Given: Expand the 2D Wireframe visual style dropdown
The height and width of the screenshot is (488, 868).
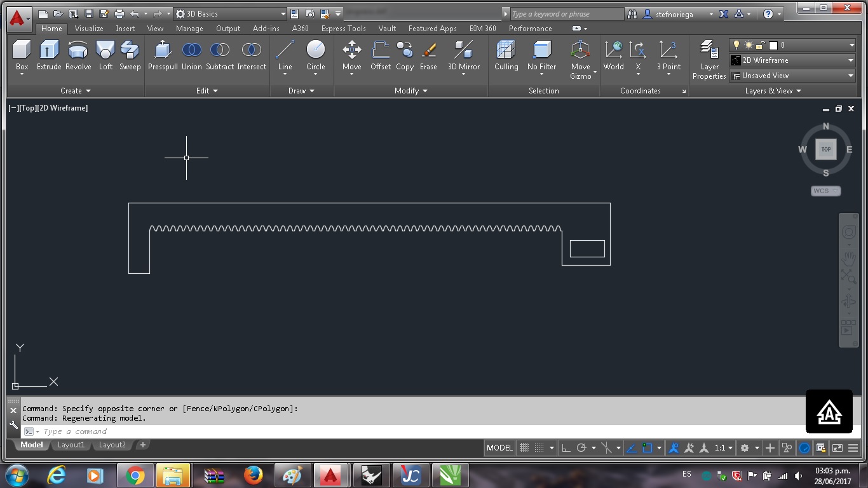Looking at the screenshot, I should click(792, 60).
